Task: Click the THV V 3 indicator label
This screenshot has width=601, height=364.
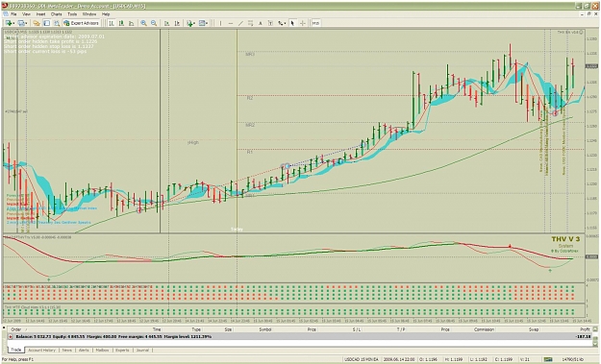Action: [565, 239]
